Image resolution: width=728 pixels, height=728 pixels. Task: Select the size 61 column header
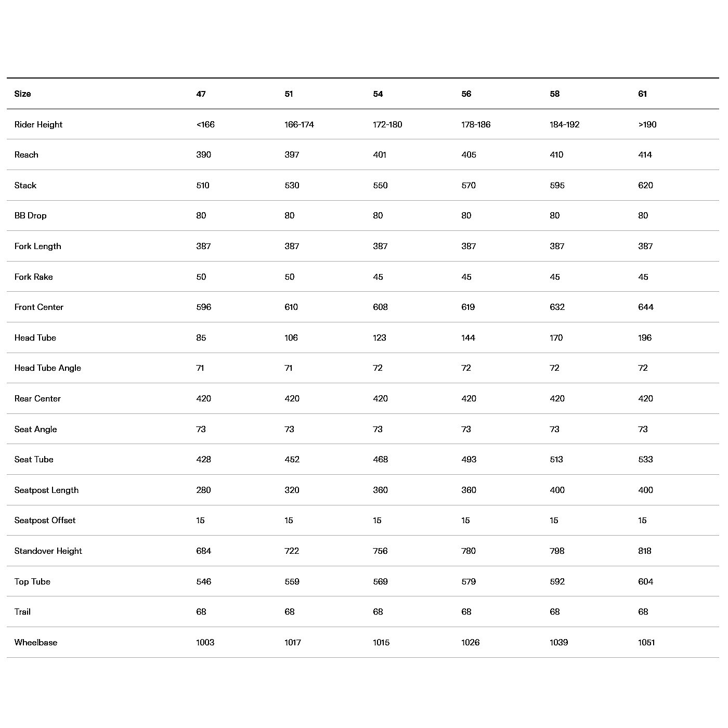click(642, 94)
